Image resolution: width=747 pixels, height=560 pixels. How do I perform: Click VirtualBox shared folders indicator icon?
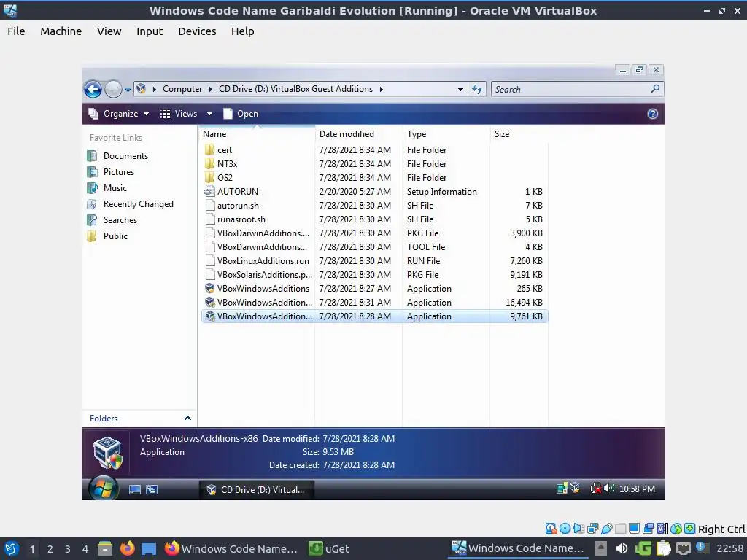[x=621, y=529]
